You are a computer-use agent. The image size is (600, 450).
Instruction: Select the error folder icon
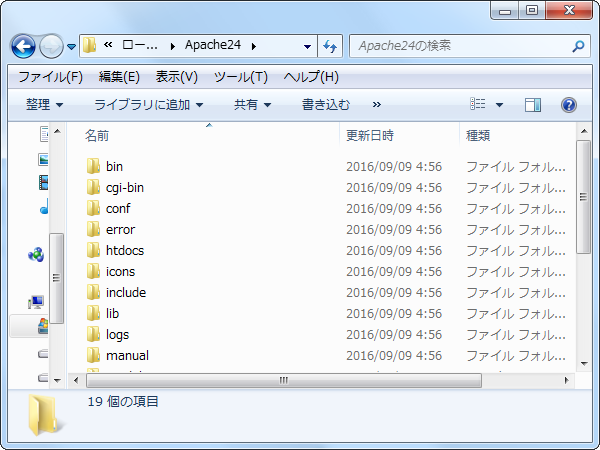click(93, 230)
